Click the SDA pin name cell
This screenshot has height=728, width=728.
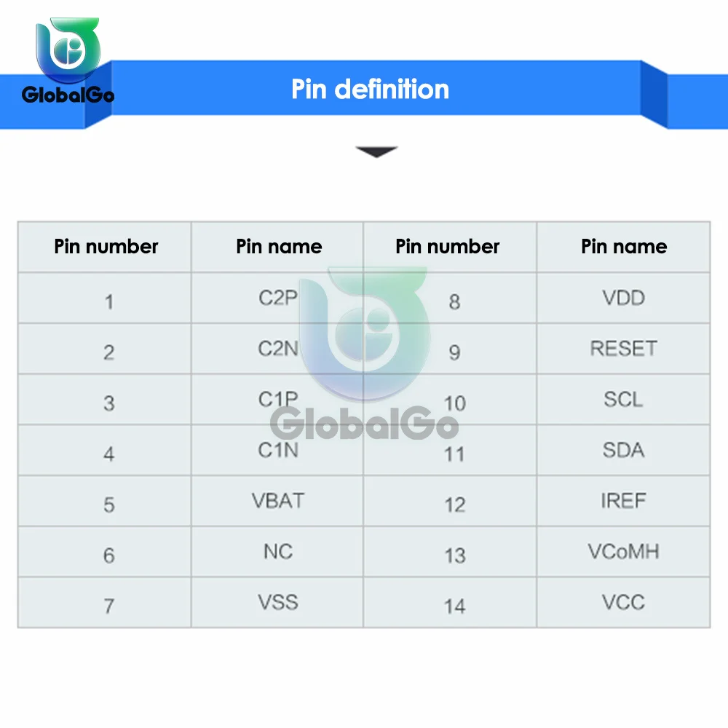click(x=624, y=450)
